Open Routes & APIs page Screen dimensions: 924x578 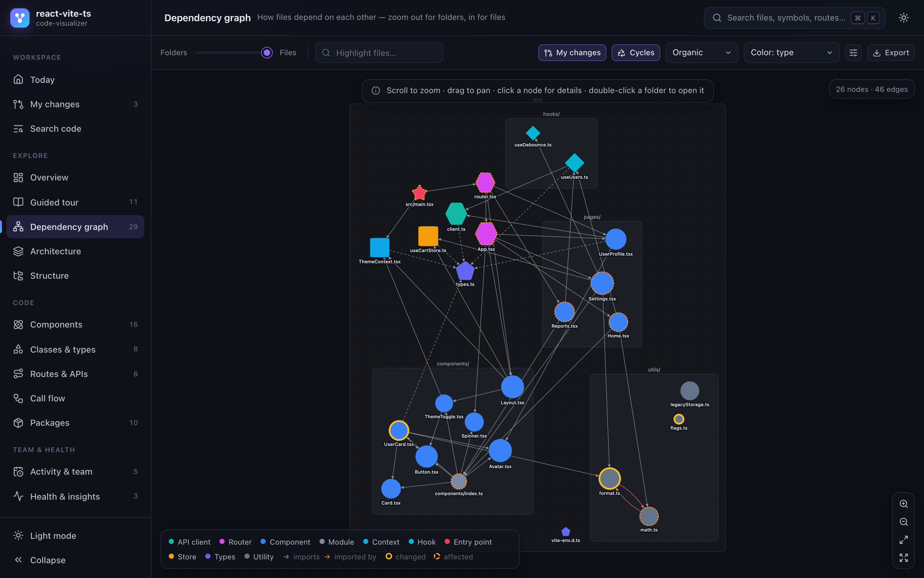(76, 374)
